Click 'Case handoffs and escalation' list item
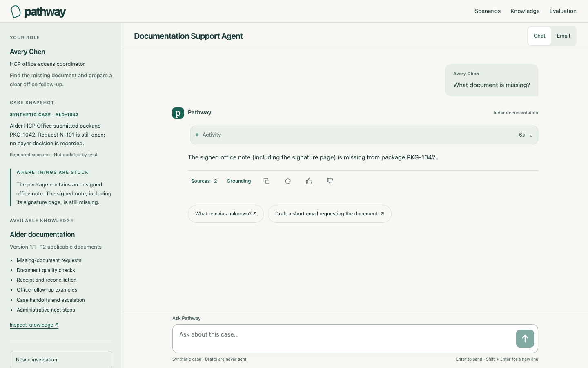588x368 pixels. click(51, 300)
